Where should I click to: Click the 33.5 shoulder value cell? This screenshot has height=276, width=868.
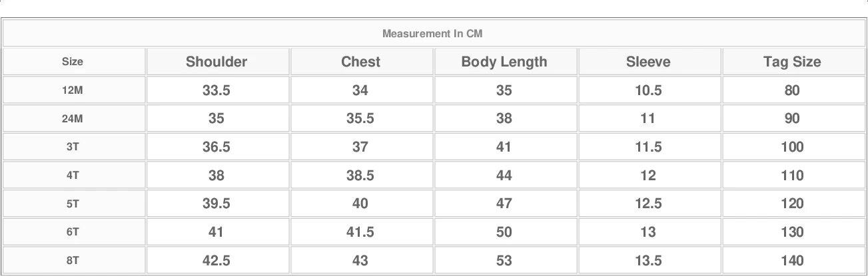tap(217, 90)
